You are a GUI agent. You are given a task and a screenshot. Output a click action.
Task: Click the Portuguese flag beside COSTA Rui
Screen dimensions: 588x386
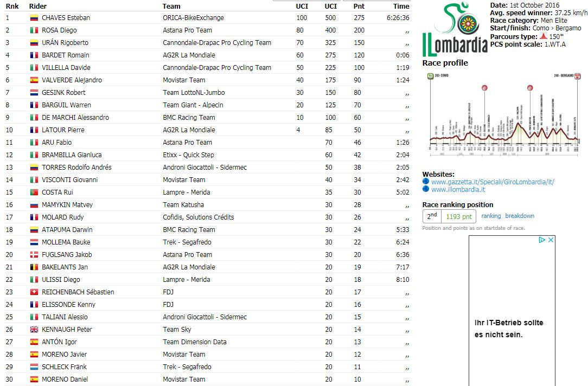[34, 192]
